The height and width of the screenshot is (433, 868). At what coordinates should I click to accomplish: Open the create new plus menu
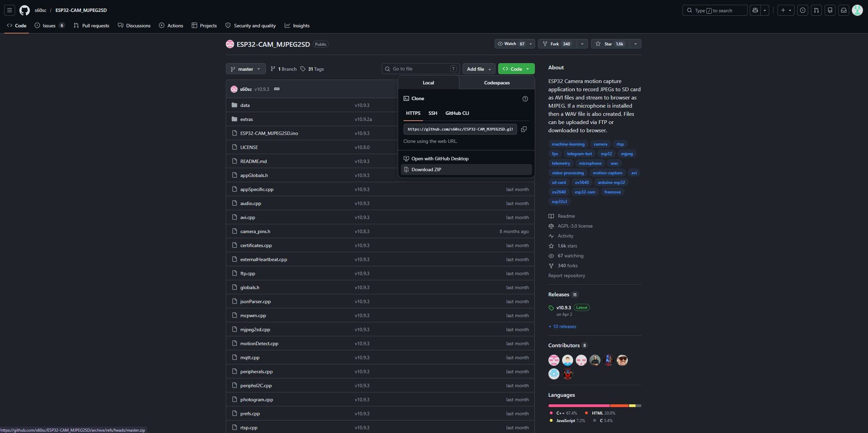(786, 10)
